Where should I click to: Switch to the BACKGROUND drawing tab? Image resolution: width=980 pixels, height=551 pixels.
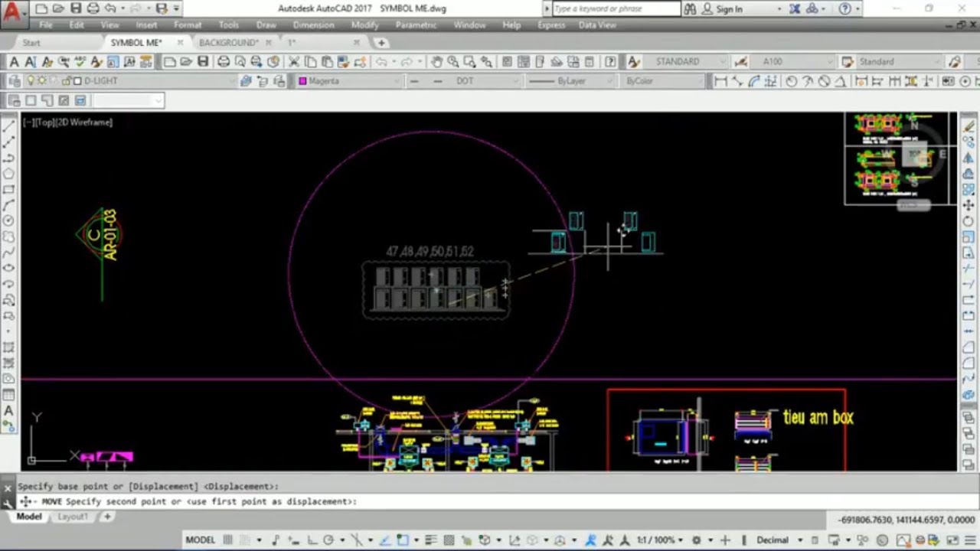[228, 43]
